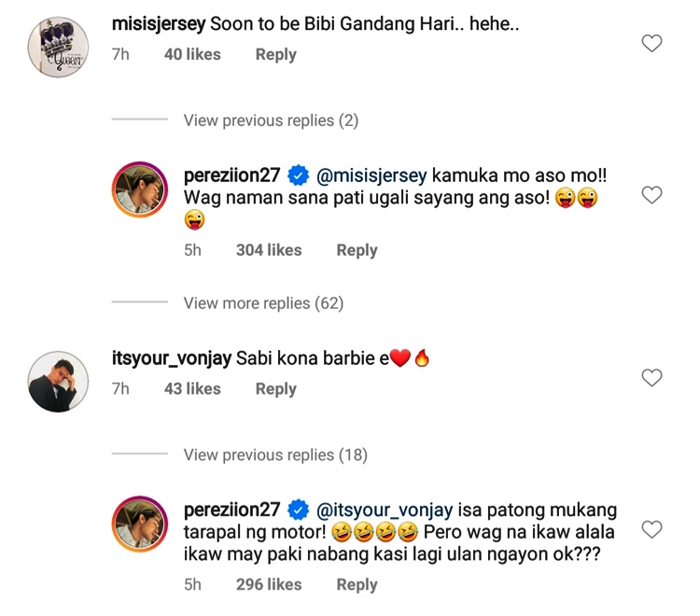Reply to itsyour_vonjay's comment
The width and height of the screenshot is (700, 616).
point(275,389)
